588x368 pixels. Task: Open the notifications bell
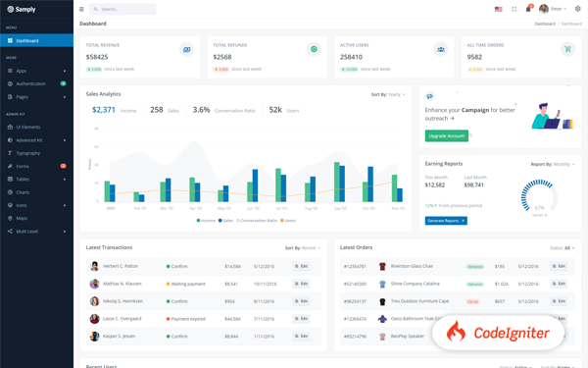(528, 9)
